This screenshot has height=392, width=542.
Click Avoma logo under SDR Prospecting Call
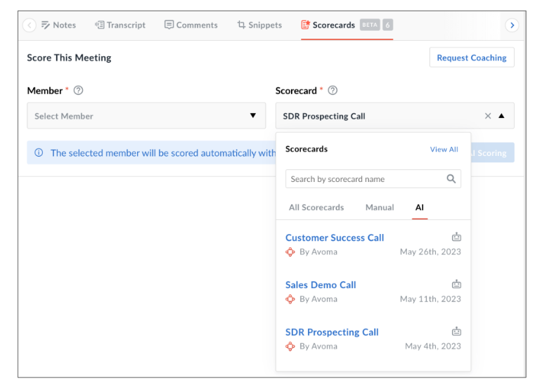pos(290,346)
